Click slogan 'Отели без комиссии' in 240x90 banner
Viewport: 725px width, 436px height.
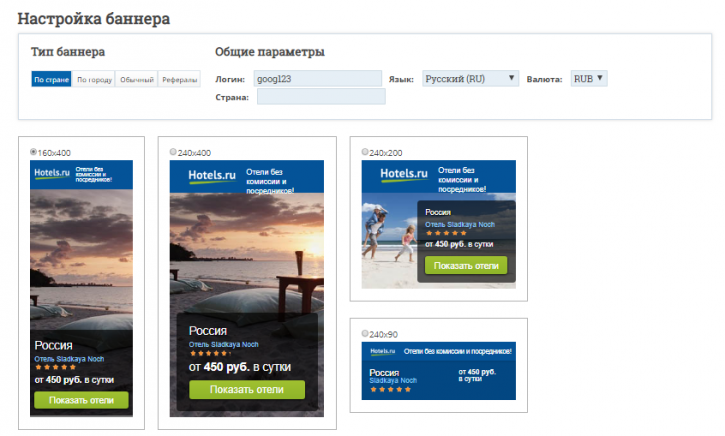coord(458,351)
